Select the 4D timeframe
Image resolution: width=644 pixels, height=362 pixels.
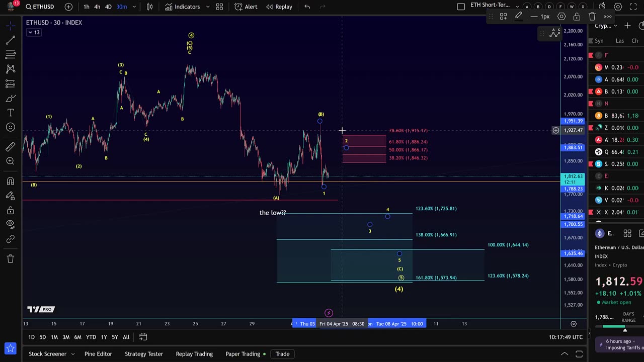coord(108,7)
